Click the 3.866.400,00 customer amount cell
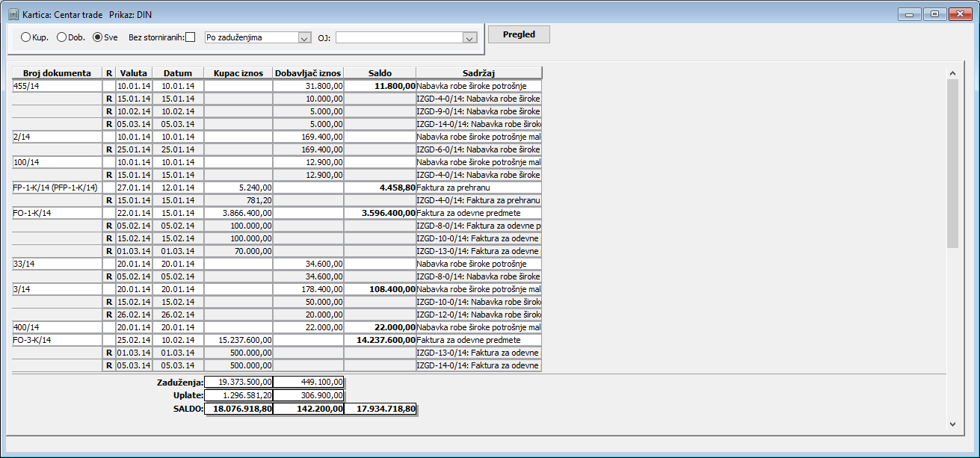 [x=238, y=213]
